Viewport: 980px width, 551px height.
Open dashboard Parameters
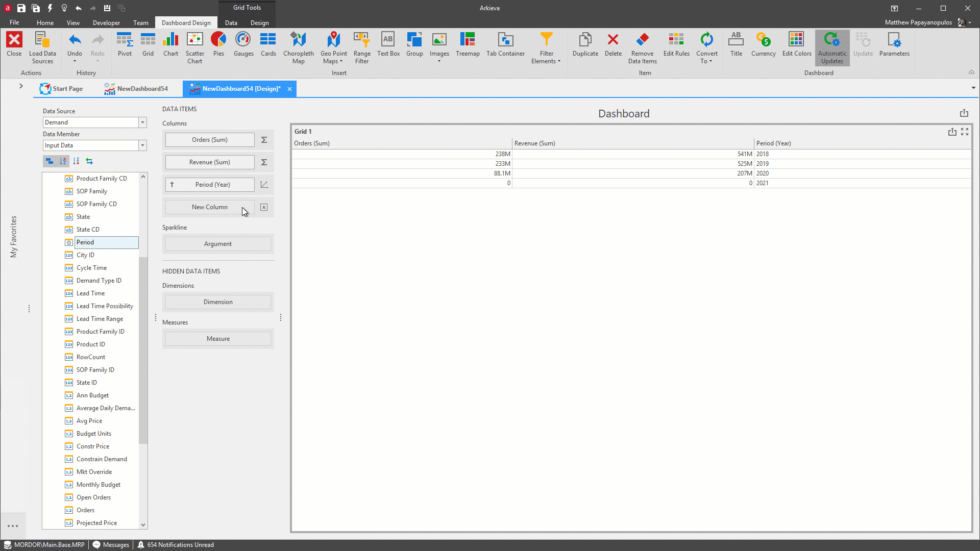(x=894, y=44)
